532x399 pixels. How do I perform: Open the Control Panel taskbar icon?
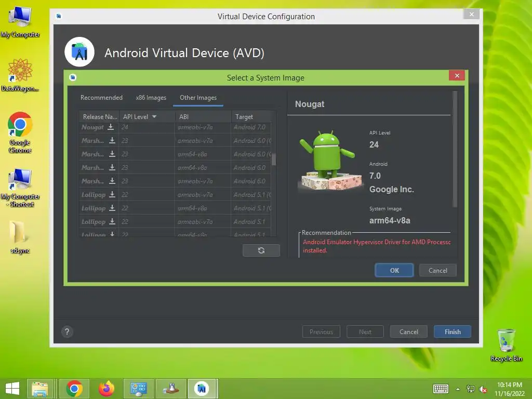[x=138, y=389]
